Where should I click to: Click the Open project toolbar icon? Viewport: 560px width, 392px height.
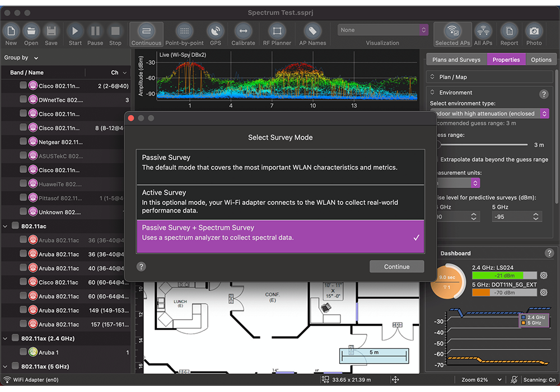(x=31, y=31)
